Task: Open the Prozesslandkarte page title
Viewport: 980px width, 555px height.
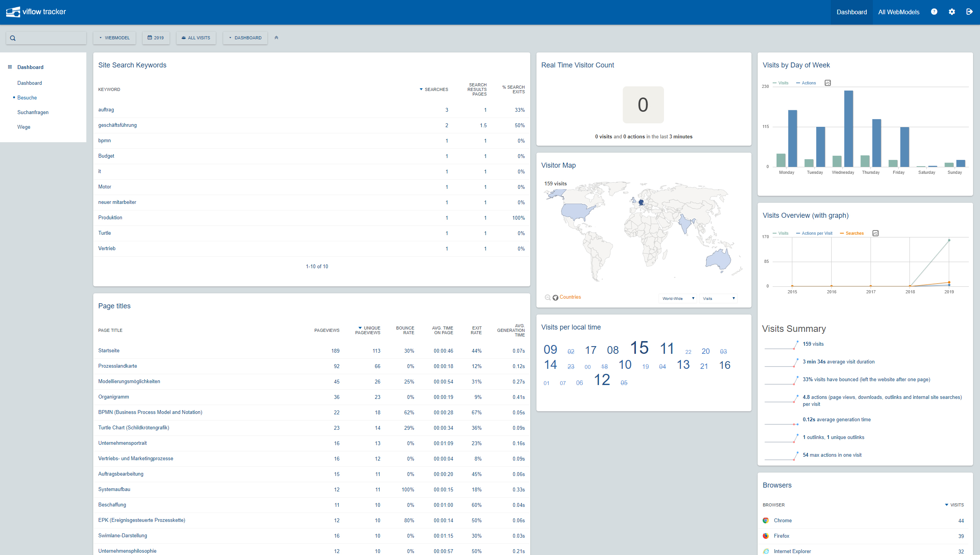Action: pos(118,366)
